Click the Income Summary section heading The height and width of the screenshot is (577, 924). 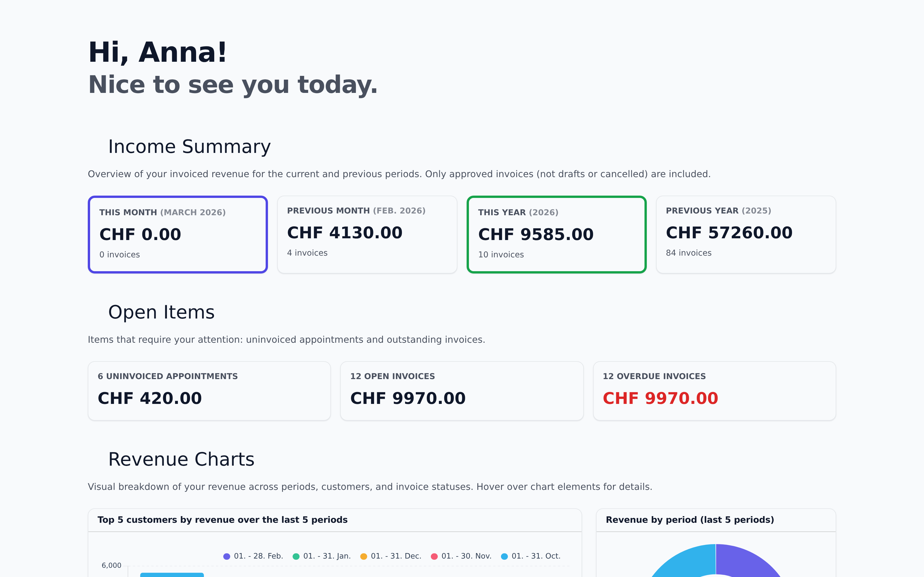pyautogui.click(x=189, y=147)
